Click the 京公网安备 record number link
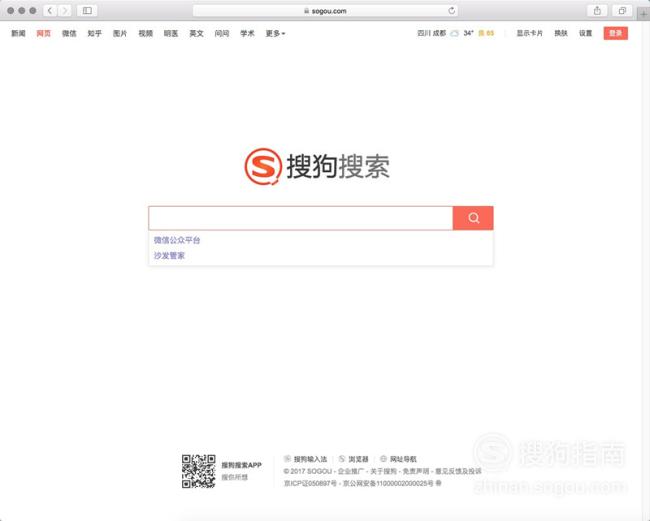The height and width of the screenshot is (521, 650). tap(388, 483)
